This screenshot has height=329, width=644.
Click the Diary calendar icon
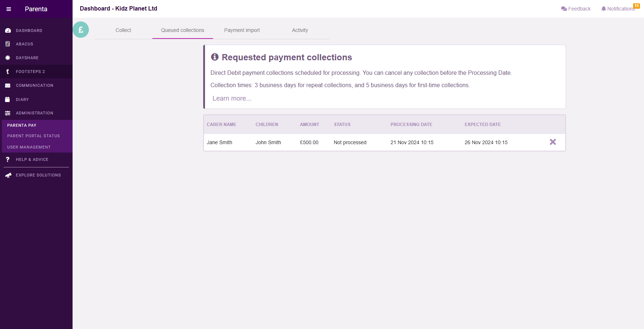click(x=7, y=99)
